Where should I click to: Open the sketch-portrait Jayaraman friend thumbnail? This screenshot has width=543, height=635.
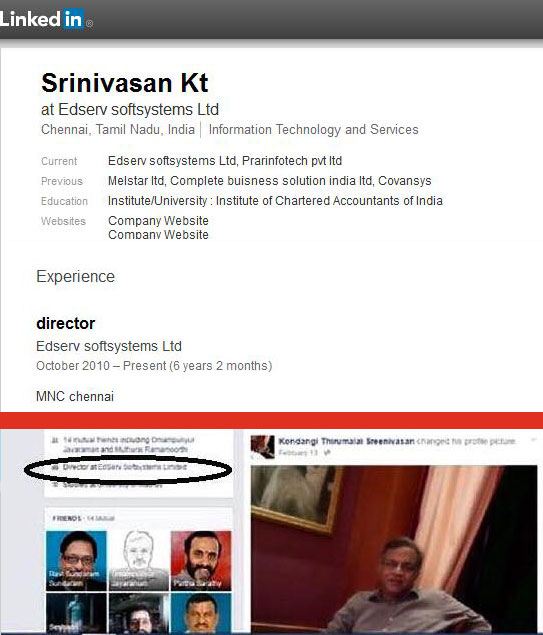139,560
